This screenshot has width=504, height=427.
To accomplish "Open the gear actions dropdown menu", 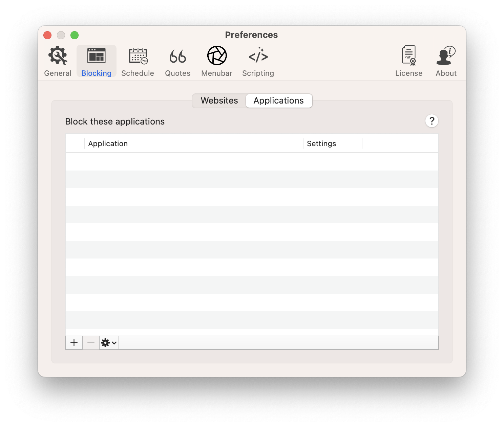I will [109, 343].
